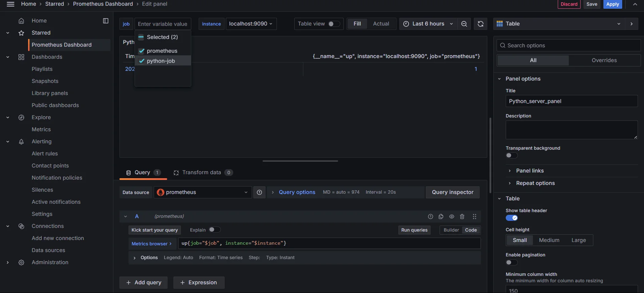644x293 pixels.
Task: Click the Home icon in sidebar
Action: [21, 21]
